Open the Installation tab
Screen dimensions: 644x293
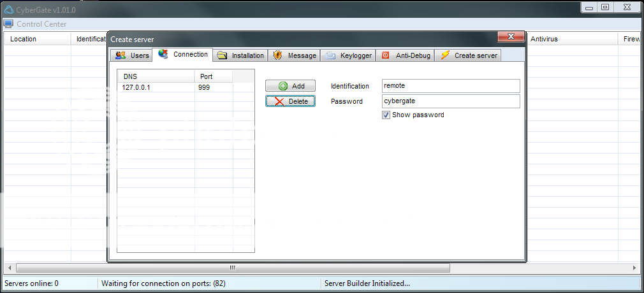[240, 55]
